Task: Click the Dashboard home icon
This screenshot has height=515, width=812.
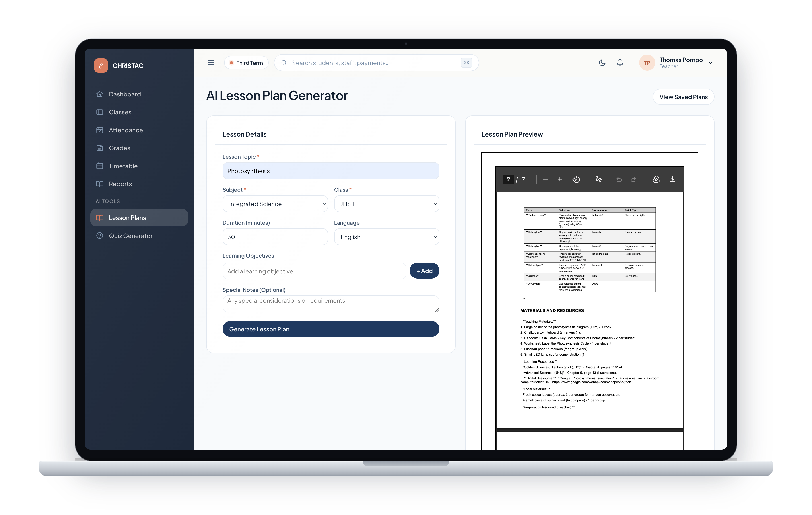Action: point(99,94)
